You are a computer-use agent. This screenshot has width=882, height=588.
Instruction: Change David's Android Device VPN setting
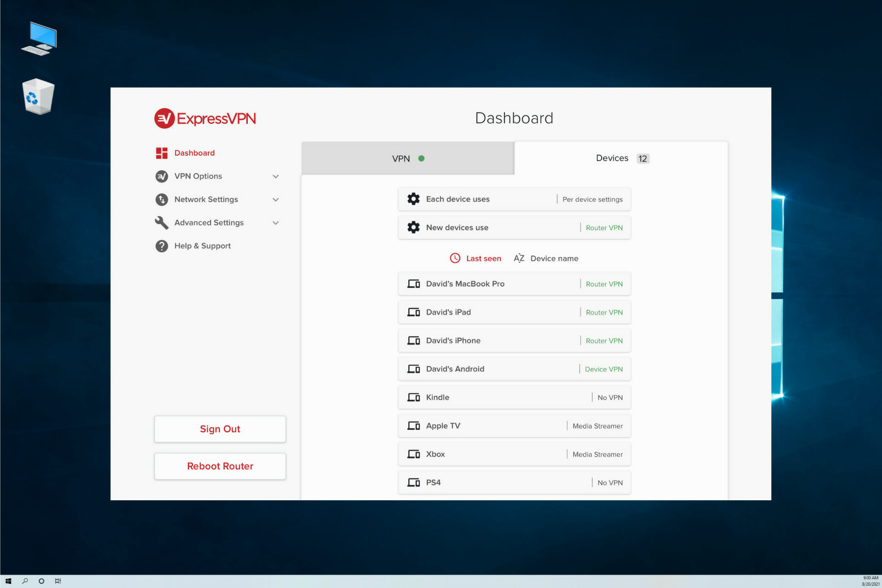[x=604, y=369]
